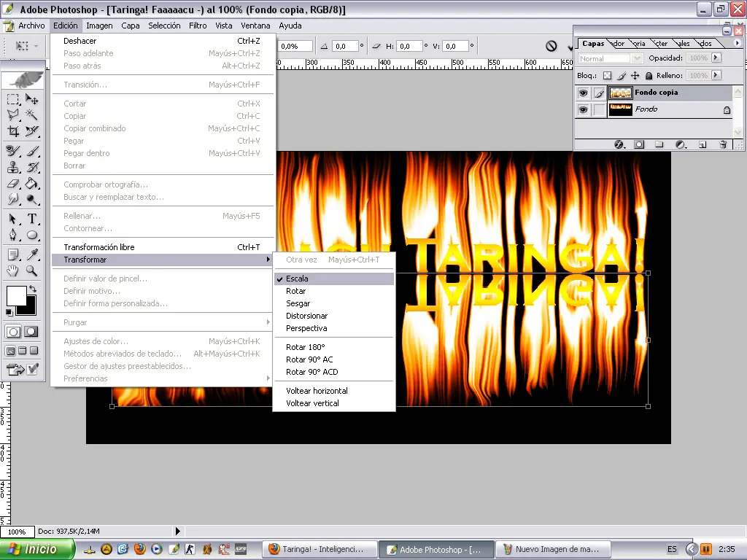This screenshot has height=560, width=747.
Task: Choose Deshacer in Edición menu
Action: coord(163,41)
